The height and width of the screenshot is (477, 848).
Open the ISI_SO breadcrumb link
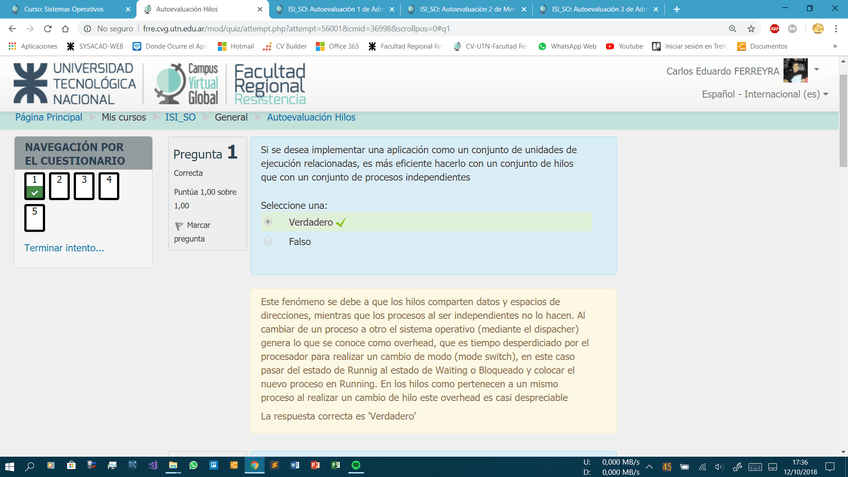[x=181, y=117]
